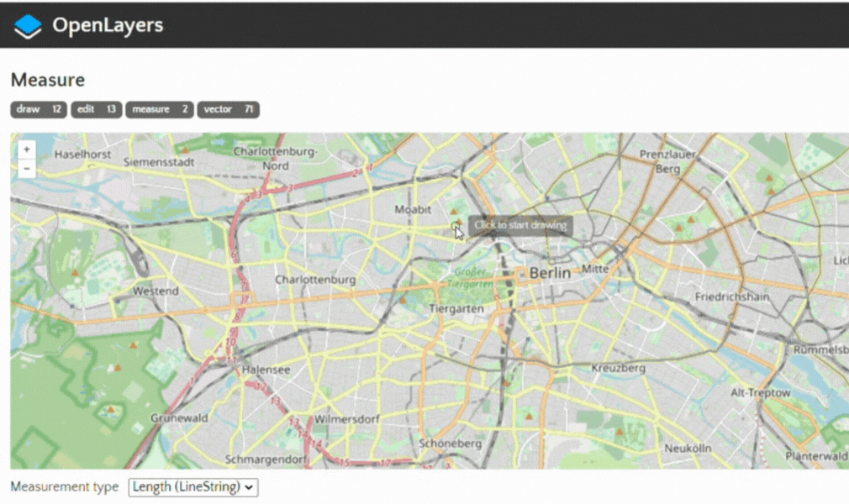Click the triangle marker left of Westend

76,273
